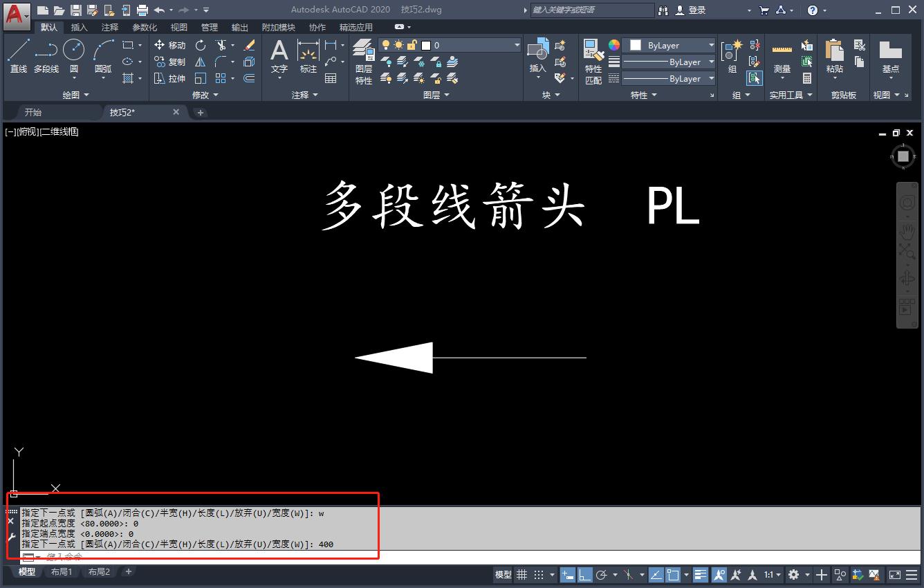Click the 模型 status bar button
The height and width of the screenshot is (588, 924).
(503, 575)
